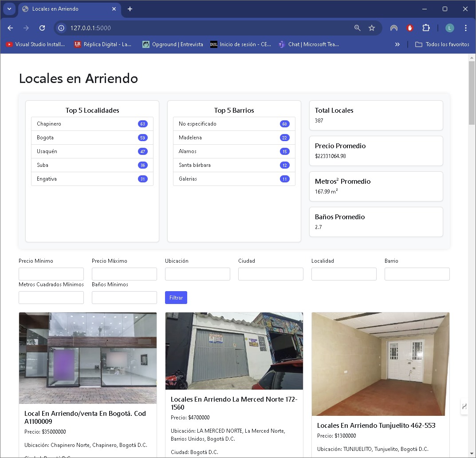Open the Chrome profile avatar L
This screenshot has height=458, width=476.
click(449, 28)
